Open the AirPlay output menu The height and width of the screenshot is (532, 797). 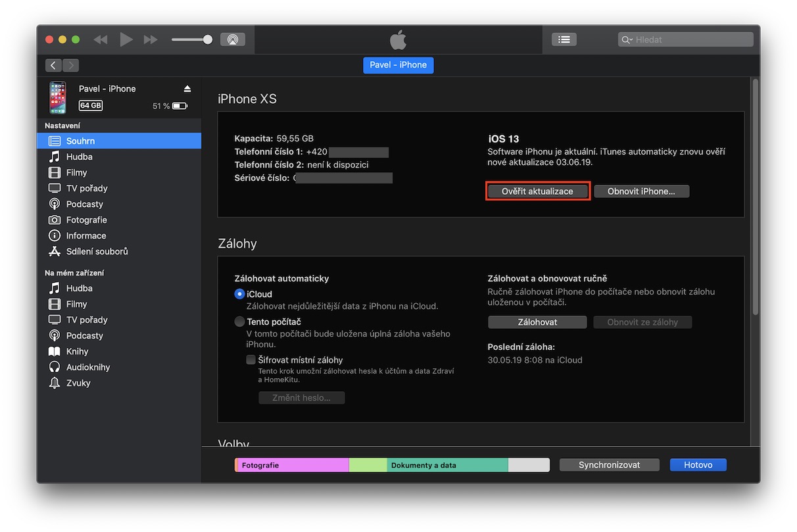[233, 39]
